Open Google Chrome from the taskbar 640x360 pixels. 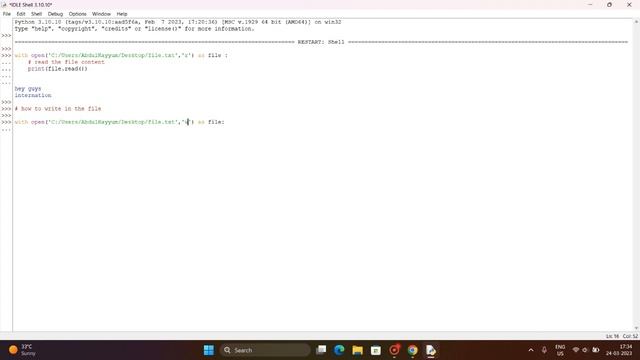(x=413, y=350)
